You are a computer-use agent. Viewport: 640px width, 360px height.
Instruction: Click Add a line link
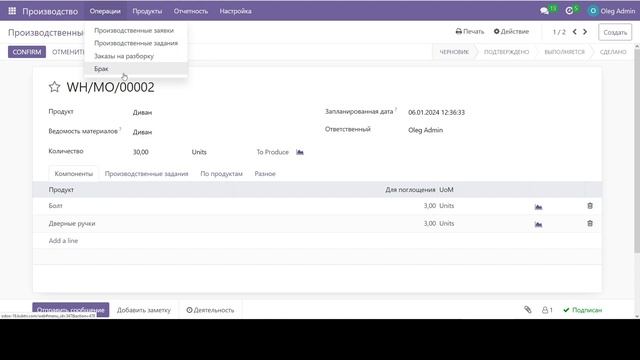(x=63, y=240)
